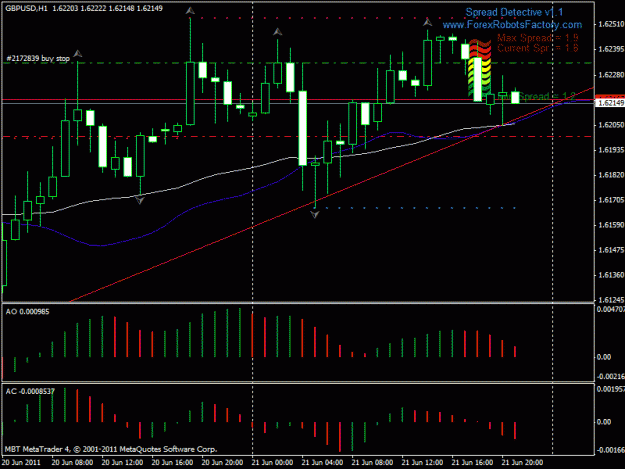The image size is (625, 469).
Task: Click the -0.00166 AC scale value
Action: [610, 450]
